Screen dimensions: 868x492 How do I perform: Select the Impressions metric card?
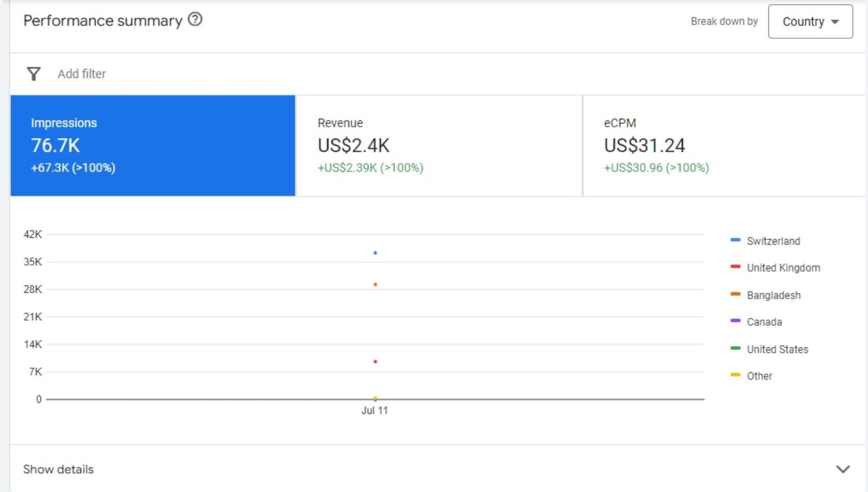click(153, 145)
